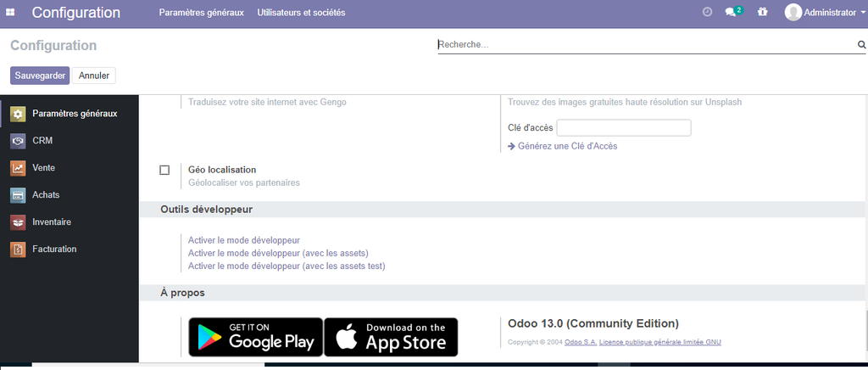
Task: Open the Facturation settings icon
Action: click(x=18, y=249)
